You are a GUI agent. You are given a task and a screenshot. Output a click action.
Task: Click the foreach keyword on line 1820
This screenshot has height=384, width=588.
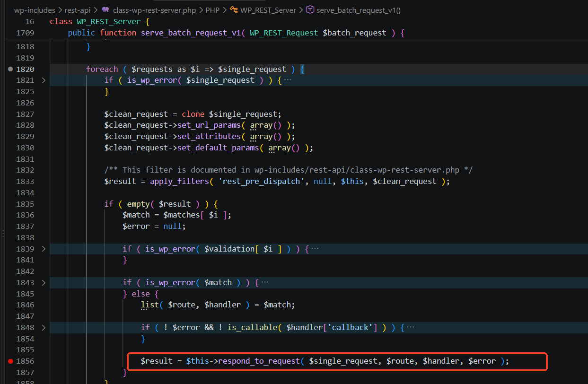click(102, 69)
